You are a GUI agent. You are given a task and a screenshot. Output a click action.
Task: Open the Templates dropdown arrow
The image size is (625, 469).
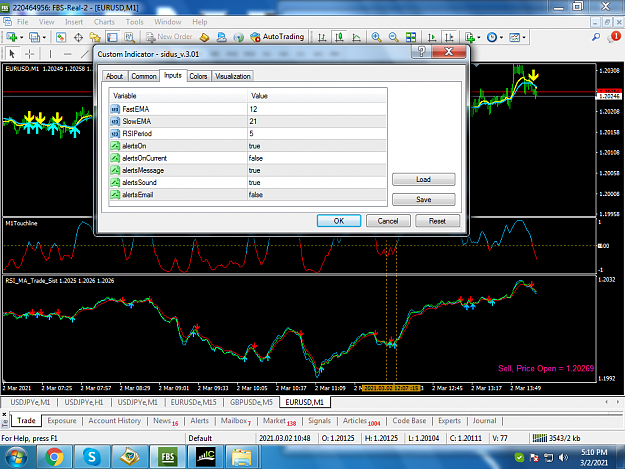point(524,37)
